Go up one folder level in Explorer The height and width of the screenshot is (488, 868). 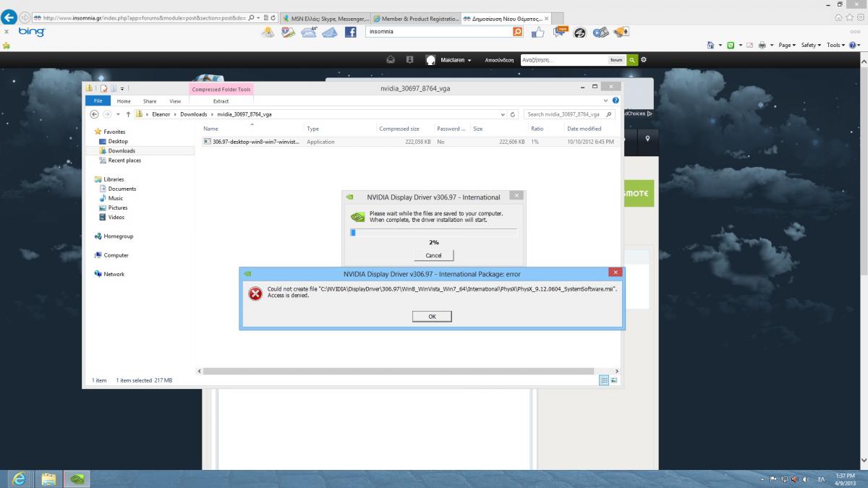[x=128, y=114]
